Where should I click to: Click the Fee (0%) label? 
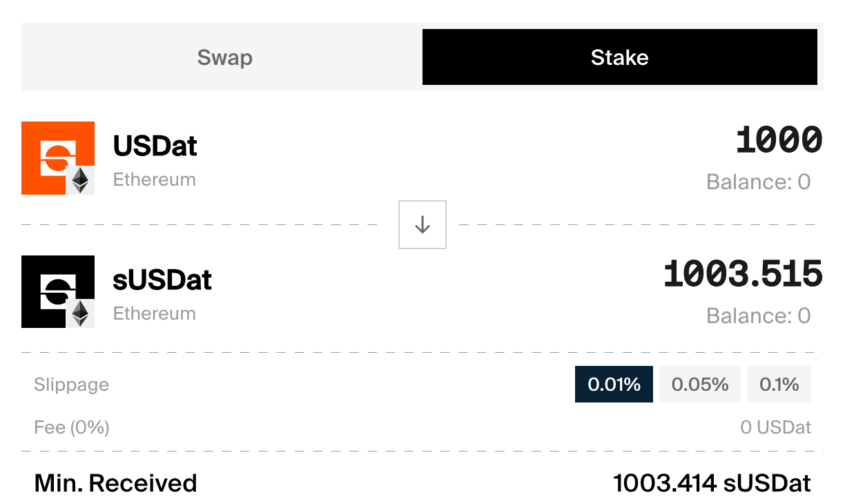coord(72,427)
